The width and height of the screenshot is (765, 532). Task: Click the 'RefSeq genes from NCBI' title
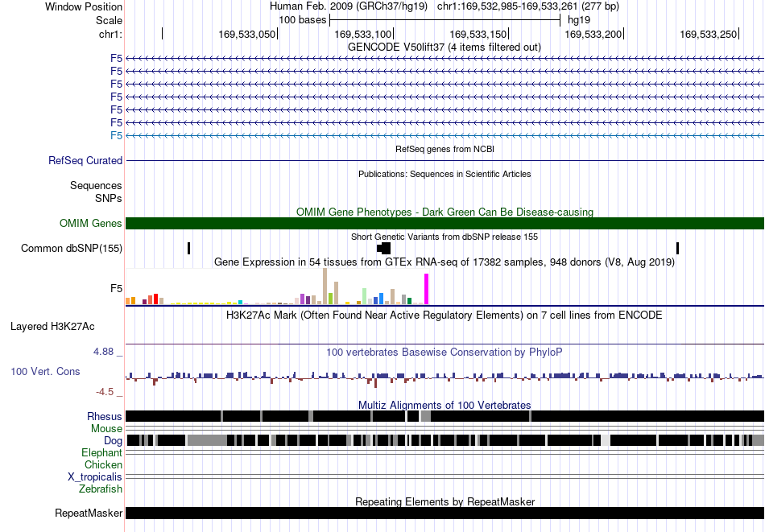tap(445, 149)
